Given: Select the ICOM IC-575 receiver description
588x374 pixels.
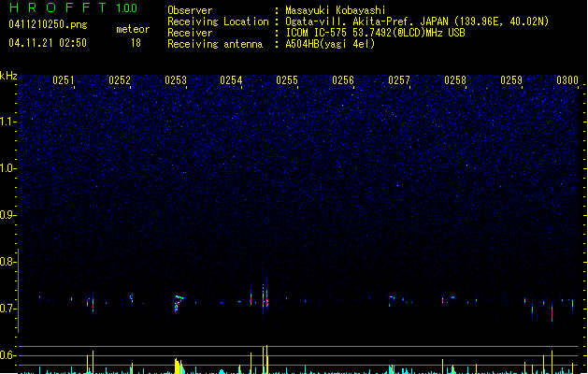Looking at the screenshot, I should (376, 33).
